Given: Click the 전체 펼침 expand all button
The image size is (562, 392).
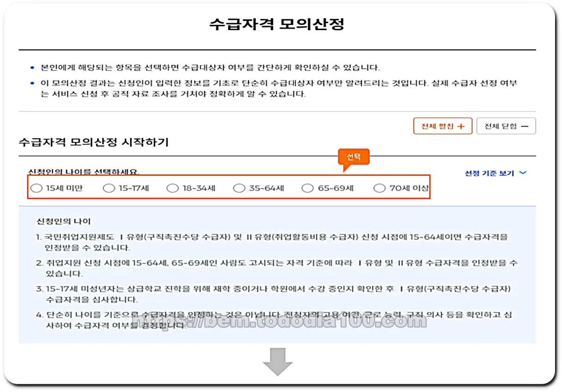Looking at the screenshot, I should pyautogui.click(x=442, y=126).
